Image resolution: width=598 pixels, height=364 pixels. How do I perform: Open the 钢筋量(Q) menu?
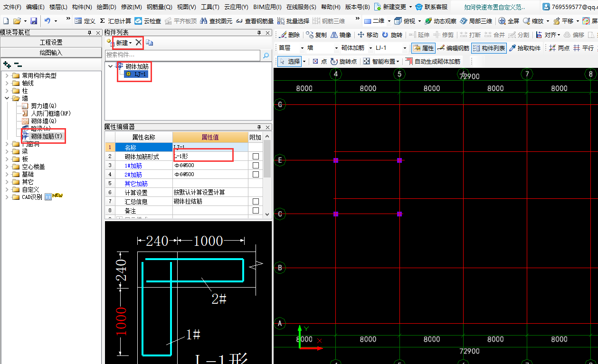(160, 7)
